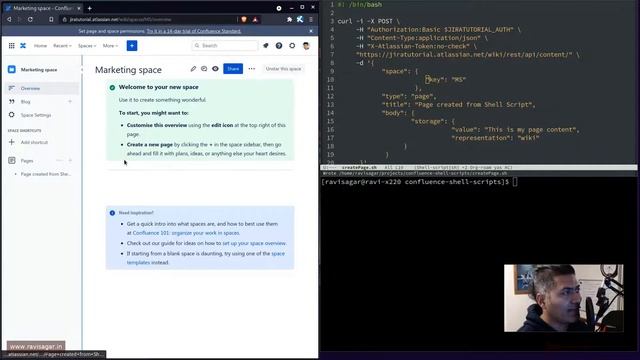Screen dimensions: 640x360
Task: Expand the Spaces dropdown menu
Action: pos(87,46)
